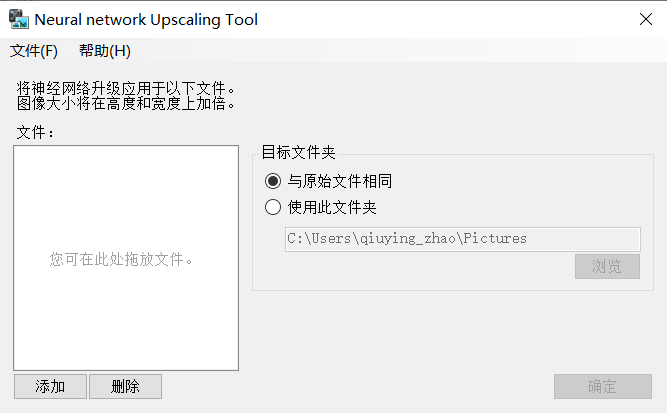Click the 添加 button to add files
Viewport: 667px width, 413px height.
coord(50,387)
